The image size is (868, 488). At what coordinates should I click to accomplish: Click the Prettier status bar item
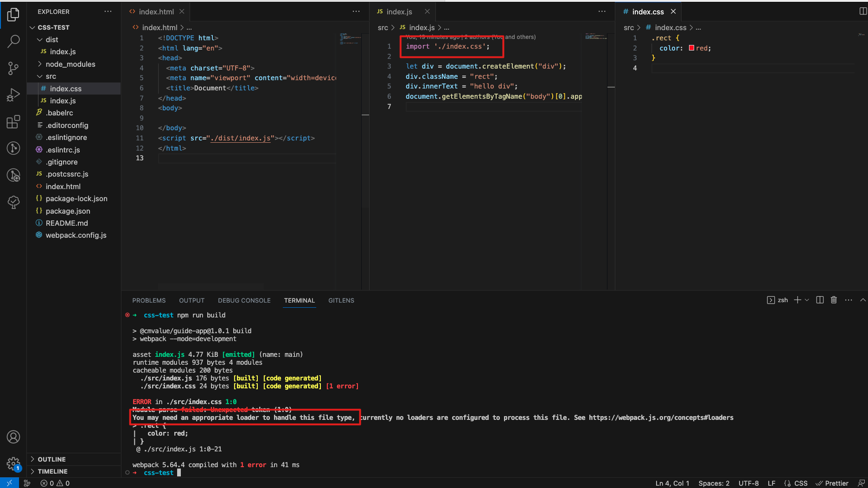coord(832,483)
